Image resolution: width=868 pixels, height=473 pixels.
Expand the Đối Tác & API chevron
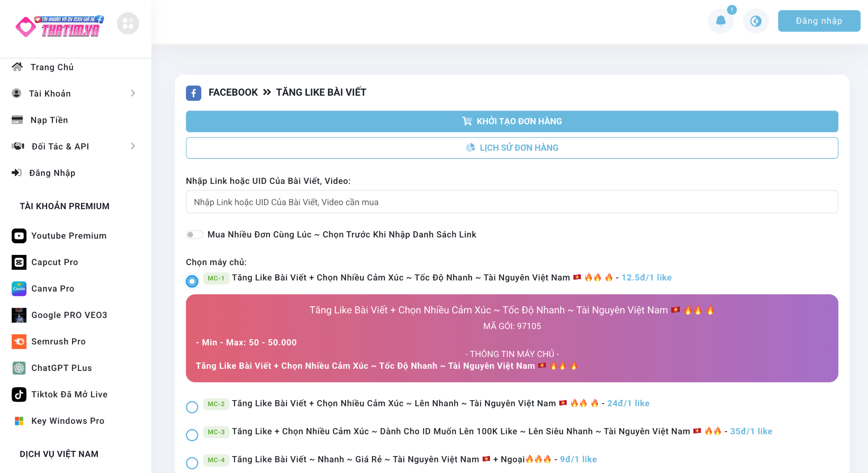click(133, 146)
